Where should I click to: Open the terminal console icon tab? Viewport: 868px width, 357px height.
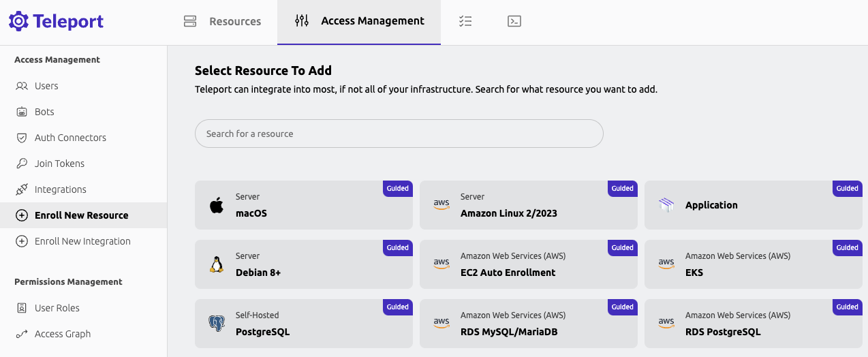coord(514,22)
